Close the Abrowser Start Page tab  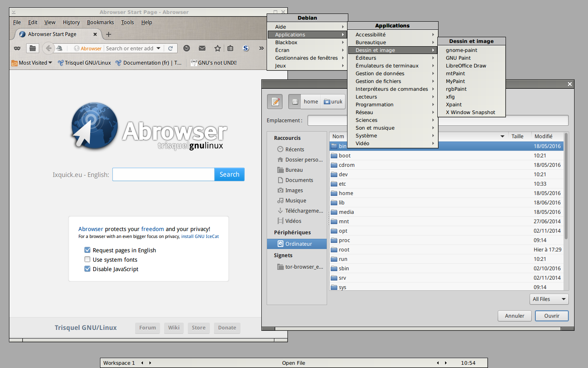pyautogui.click(x=95, y=34)
